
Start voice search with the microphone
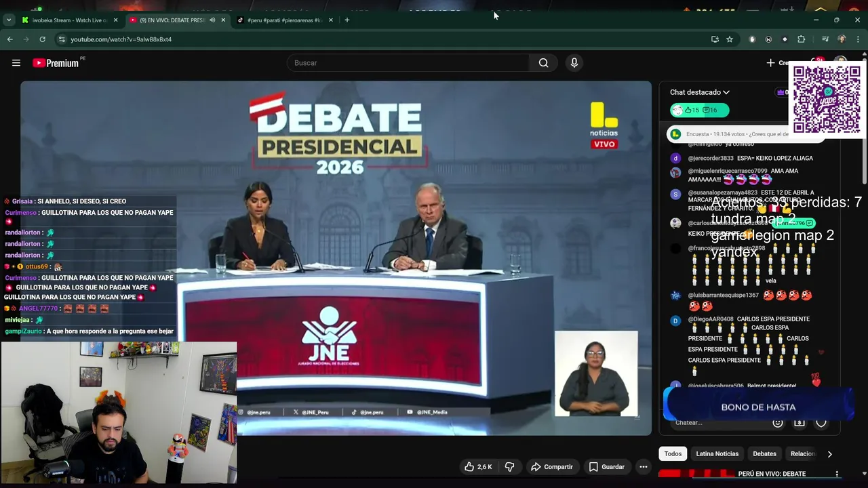574,63
